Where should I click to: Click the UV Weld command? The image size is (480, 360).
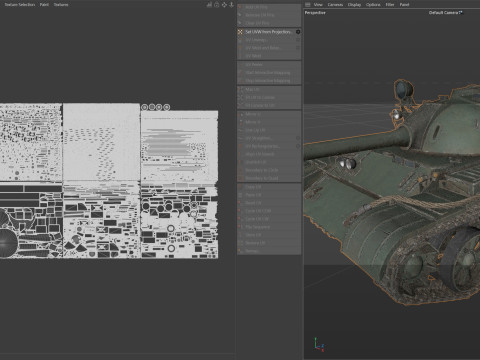(269, 56)
